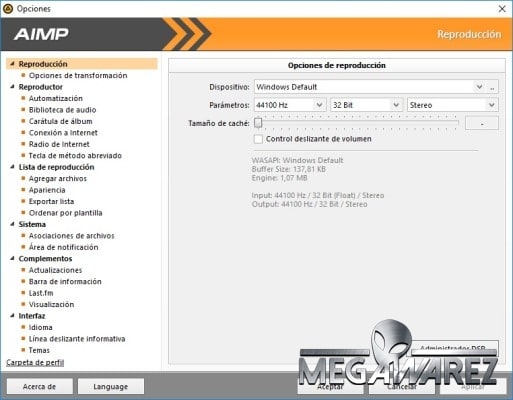Click the Language button
This screenshot has height=400, width=513.
click(111, 387)
